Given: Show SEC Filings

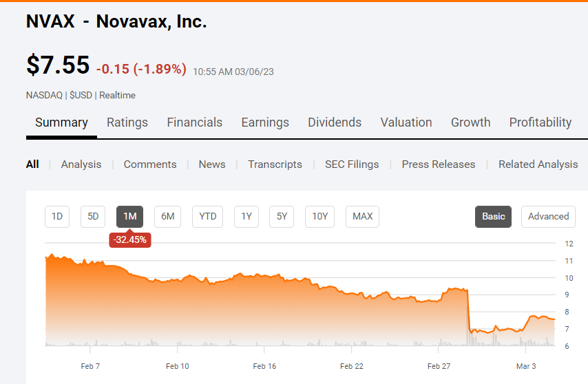Looking at the screenshot, I should 352,164.
